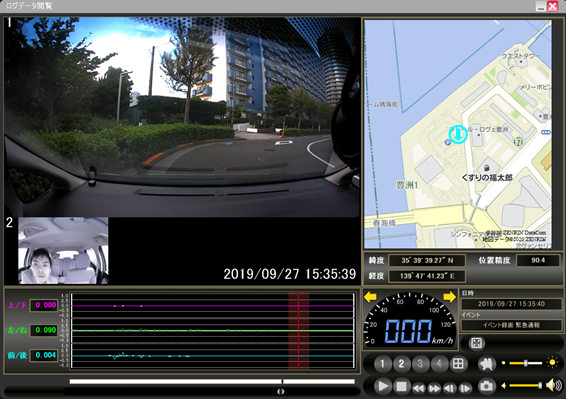Image resolution: width=566 pixels, height=399 pixels.
Task: Click the volume slider handle
Action: pos(540,386)
